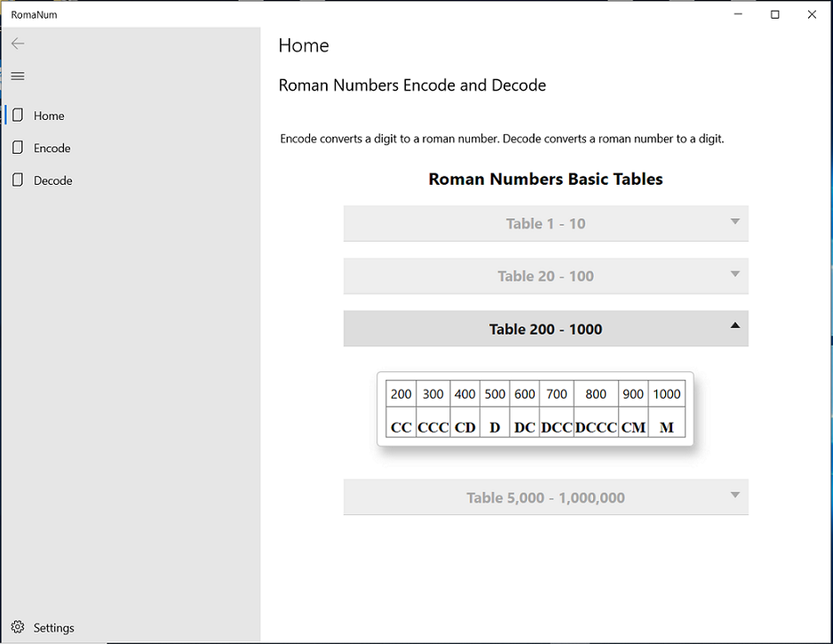Click the back arrow icon
Screen dimensions: 833x644
[x=18, y=44]
